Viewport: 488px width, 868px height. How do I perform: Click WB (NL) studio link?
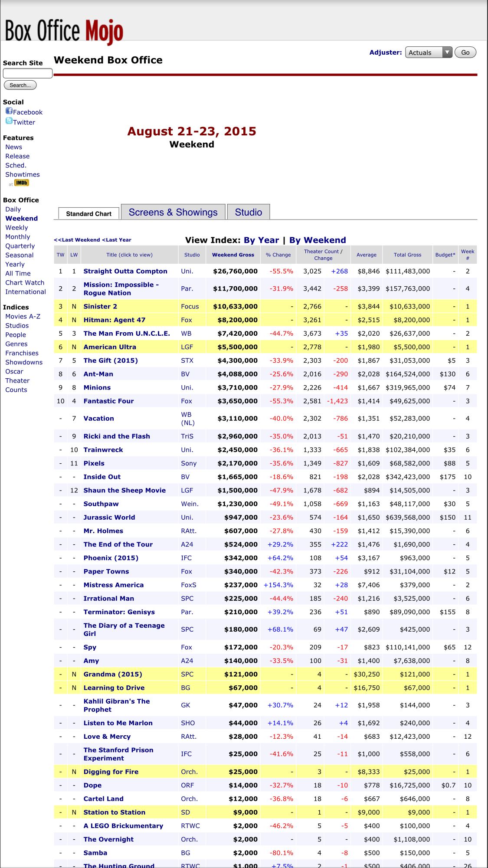tap(188, 419)
